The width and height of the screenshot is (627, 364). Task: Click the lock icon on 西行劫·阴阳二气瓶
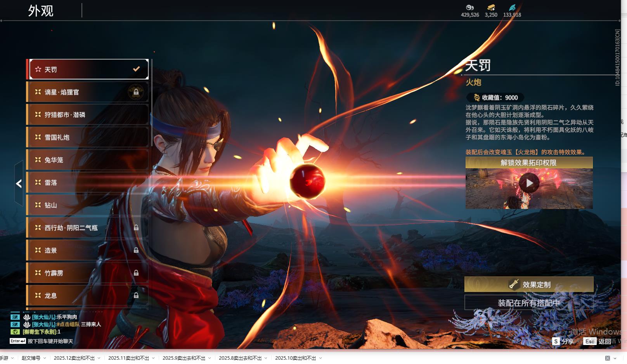click(136, 228)
